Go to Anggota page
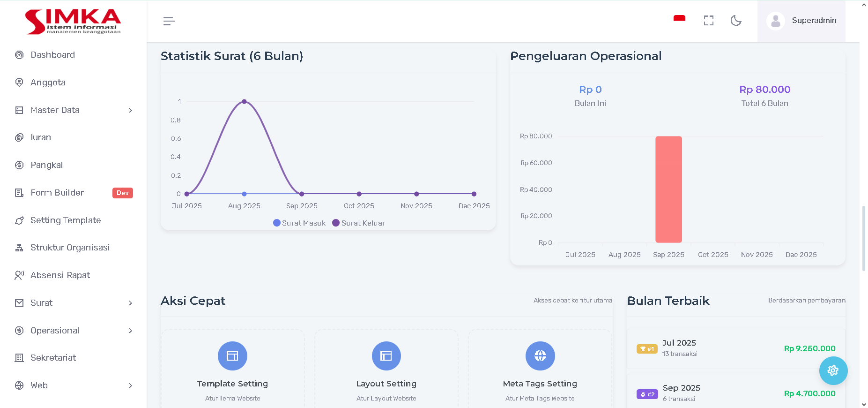Image resolution: width=868 pixels, height=408 pixels. pos(48,83)
